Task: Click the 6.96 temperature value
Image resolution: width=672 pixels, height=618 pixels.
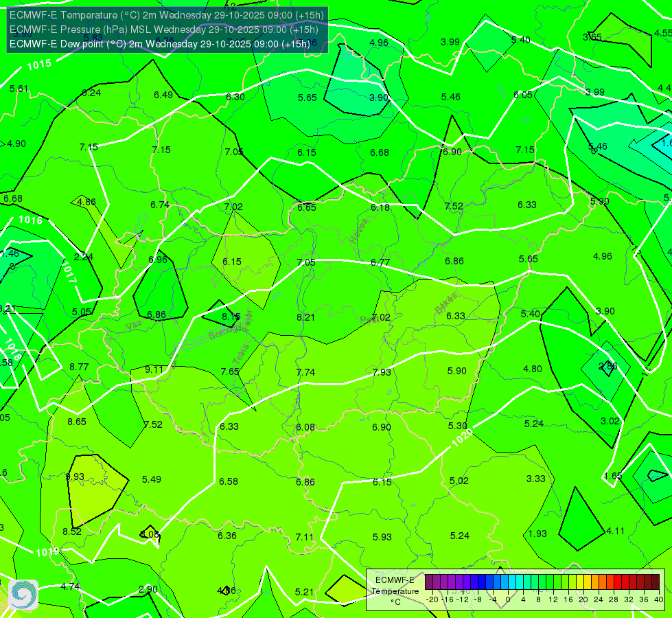Action: [158, 260]
